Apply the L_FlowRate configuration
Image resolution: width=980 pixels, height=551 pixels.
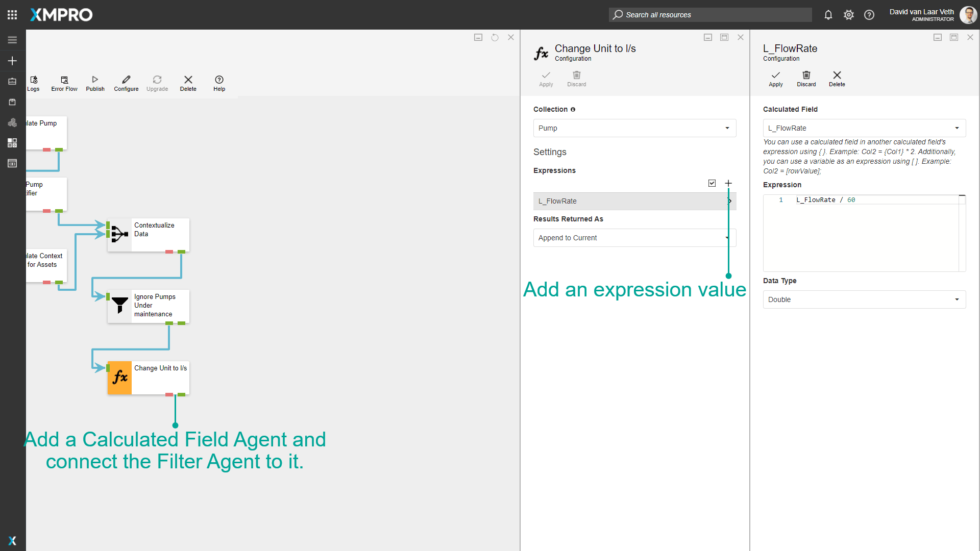pos(775,79)
